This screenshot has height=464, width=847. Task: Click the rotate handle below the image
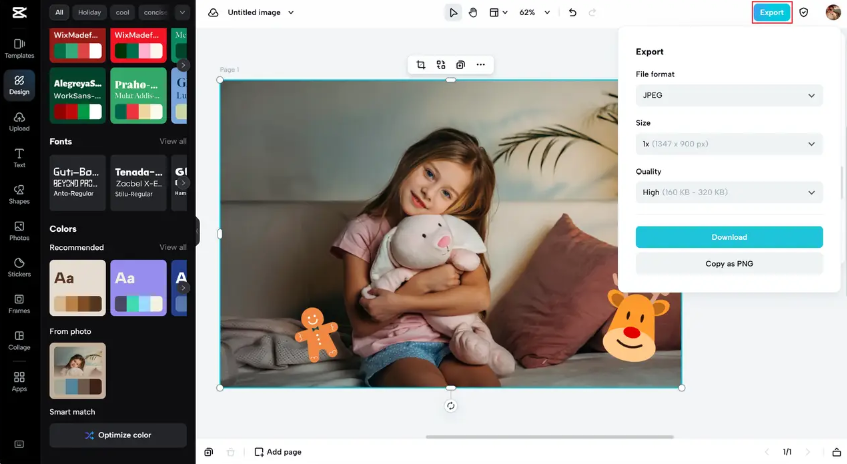(x=451, y=406)
